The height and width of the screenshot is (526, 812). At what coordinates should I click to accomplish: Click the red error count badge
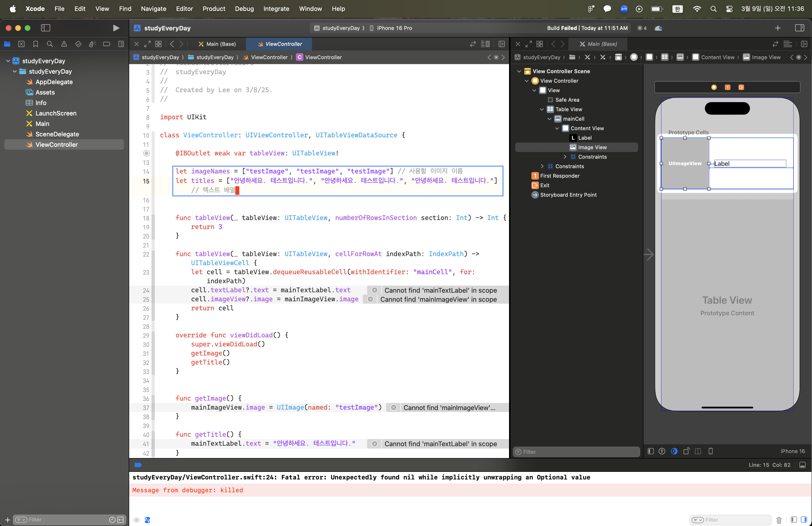pyautogui.click(x=642, y=28)
